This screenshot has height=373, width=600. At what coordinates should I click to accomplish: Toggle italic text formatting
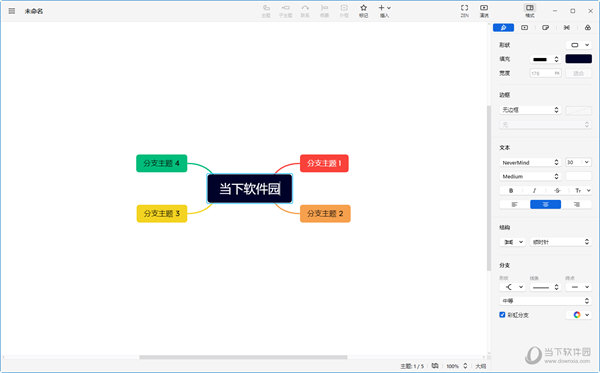click(x=534, y=191)
